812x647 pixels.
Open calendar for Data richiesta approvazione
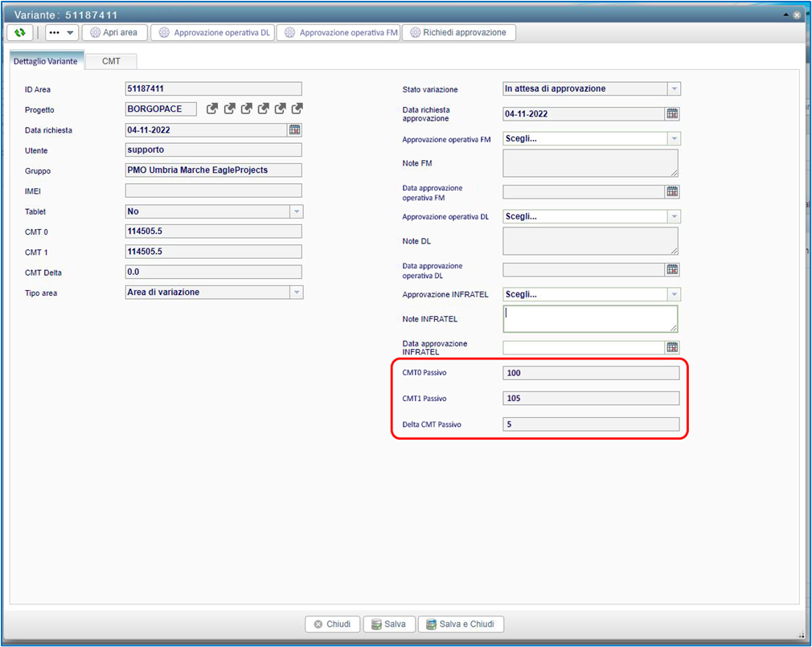[x=672, y=114]
